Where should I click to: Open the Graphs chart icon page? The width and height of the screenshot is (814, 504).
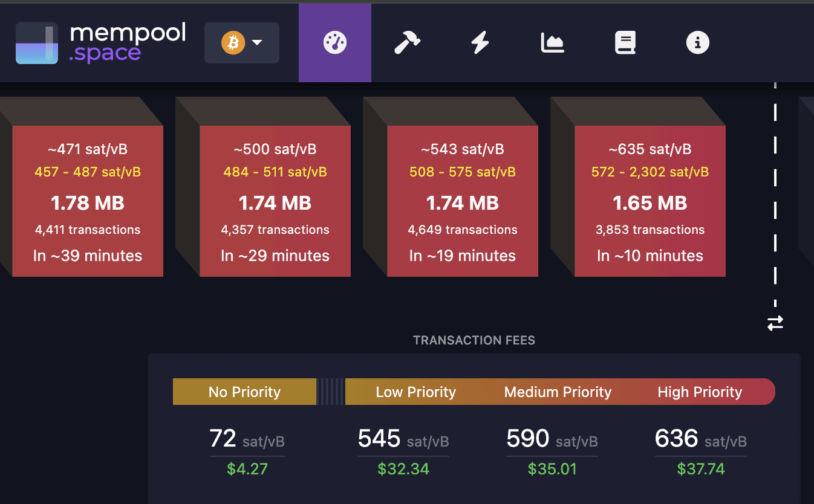[552, 43]
